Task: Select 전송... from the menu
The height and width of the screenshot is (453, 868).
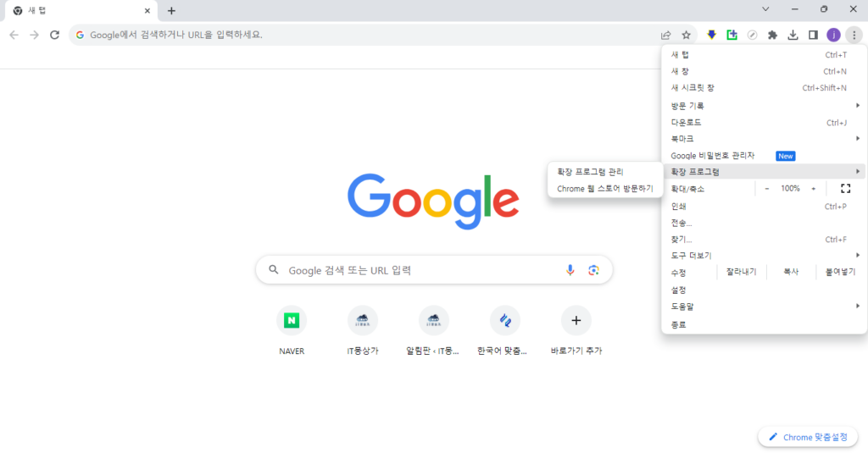Action: click(x=765, y=223)
